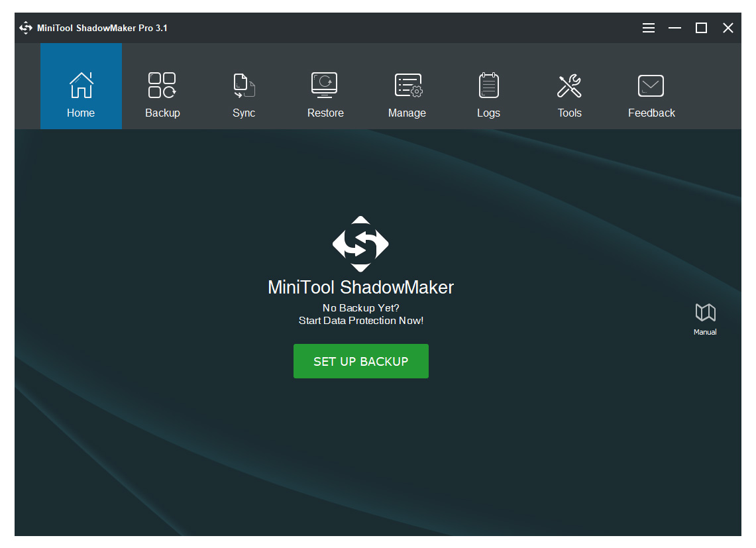756x548 pixels.
Task: Click the "Start Data Protection Now!" text
Action: [x=360, y=320]
